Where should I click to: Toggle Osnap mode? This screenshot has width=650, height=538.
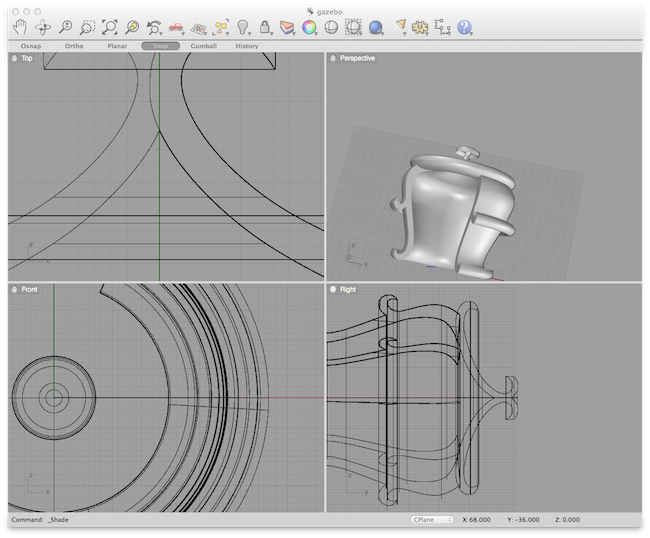click(x=31, y=46)
